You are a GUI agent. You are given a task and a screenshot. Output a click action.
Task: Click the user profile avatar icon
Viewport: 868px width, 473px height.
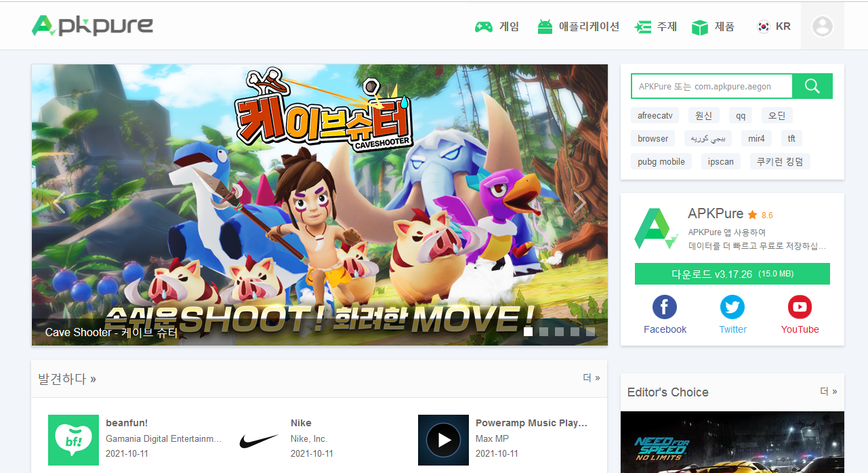[x=823, y=26]
